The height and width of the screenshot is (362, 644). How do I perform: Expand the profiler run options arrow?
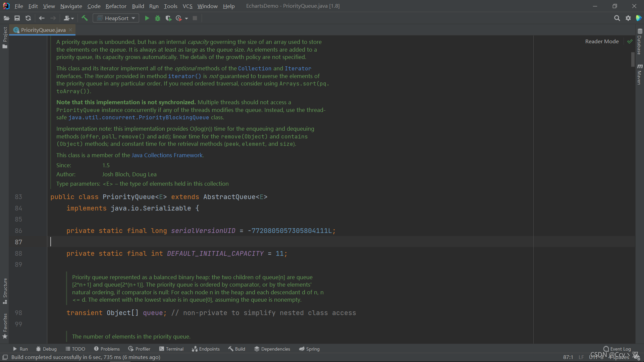click(x=186, y=18)
